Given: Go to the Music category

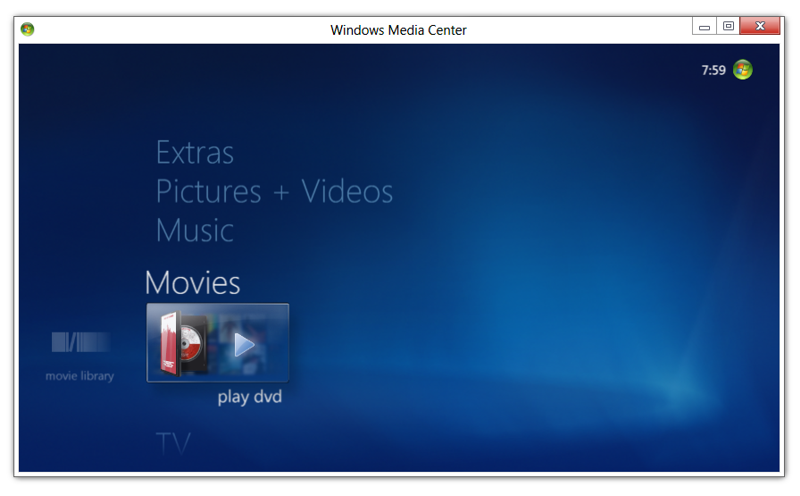Looking at the screenshot, I should click(x=195, y=230).
